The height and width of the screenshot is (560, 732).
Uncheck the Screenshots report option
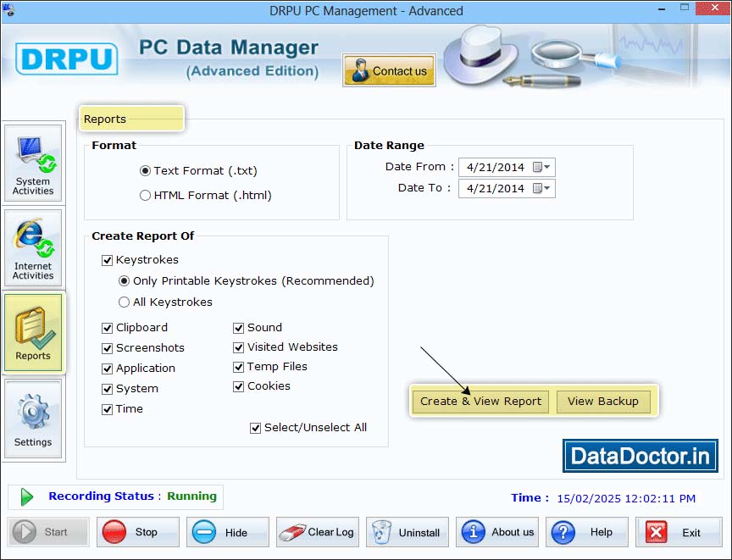107,347
